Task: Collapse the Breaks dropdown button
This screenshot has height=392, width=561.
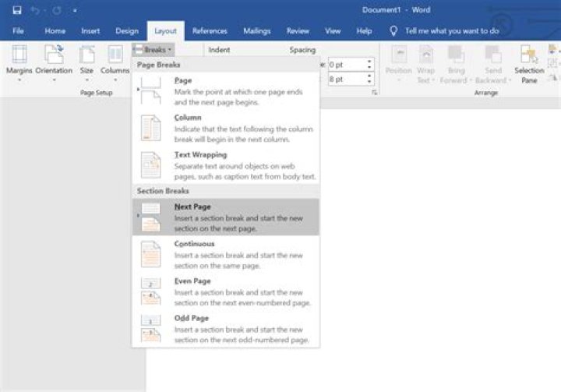Action: coord(153,50)
